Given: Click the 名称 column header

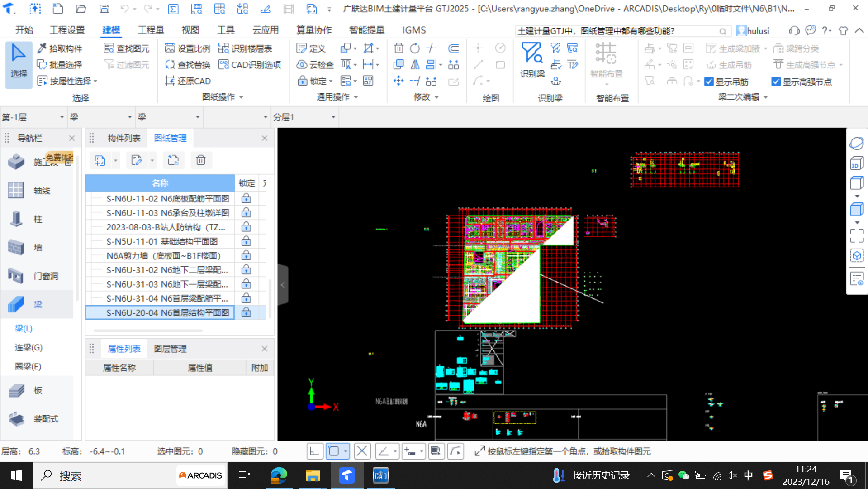Looking at the screenshot, I should click(160, 183).
